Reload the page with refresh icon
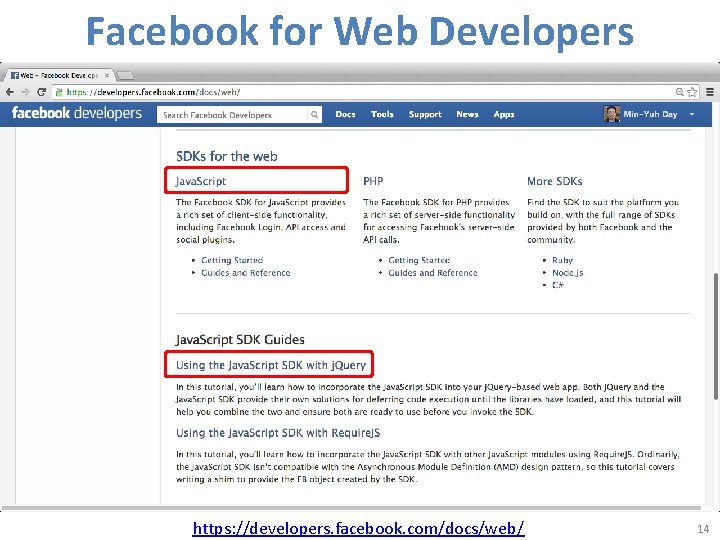This screenshot has height=540, width=720. (41, 92)
